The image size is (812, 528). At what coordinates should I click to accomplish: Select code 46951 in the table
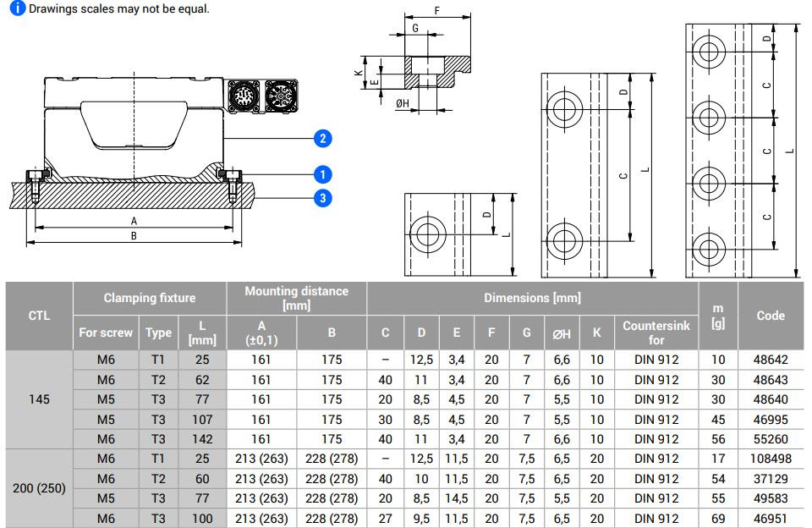click(771, 519)
